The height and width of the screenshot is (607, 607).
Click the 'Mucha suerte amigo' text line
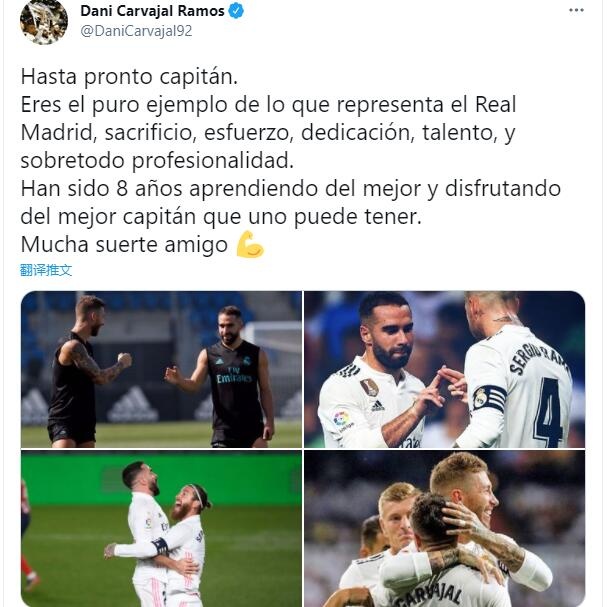pos(124,245)
